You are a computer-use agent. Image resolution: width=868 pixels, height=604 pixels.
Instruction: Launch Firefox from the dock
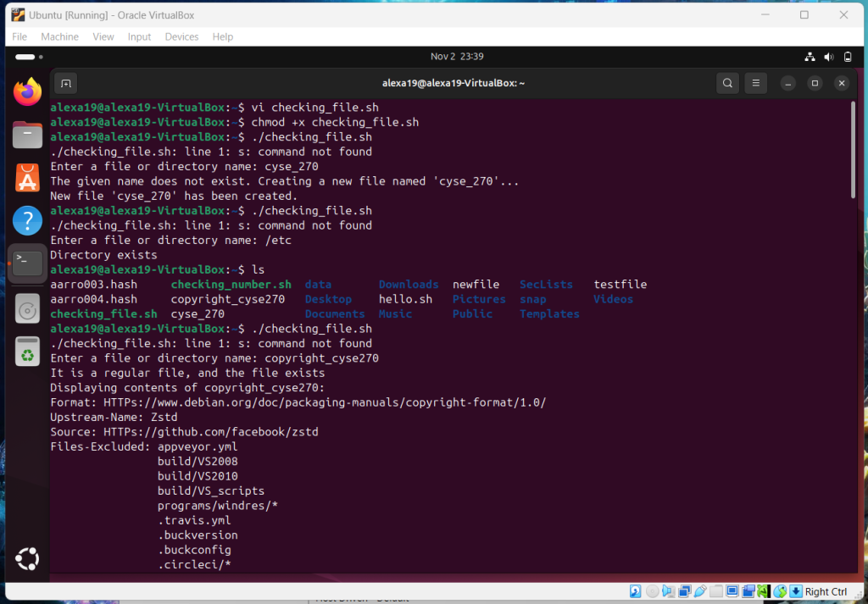click(x=27, y=91)
